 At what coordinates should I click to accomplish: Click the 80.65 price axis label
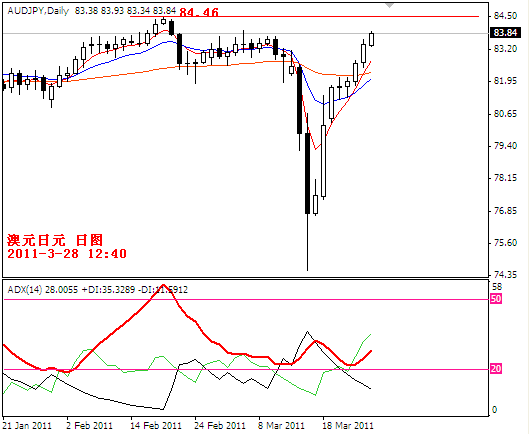point(505,114)
